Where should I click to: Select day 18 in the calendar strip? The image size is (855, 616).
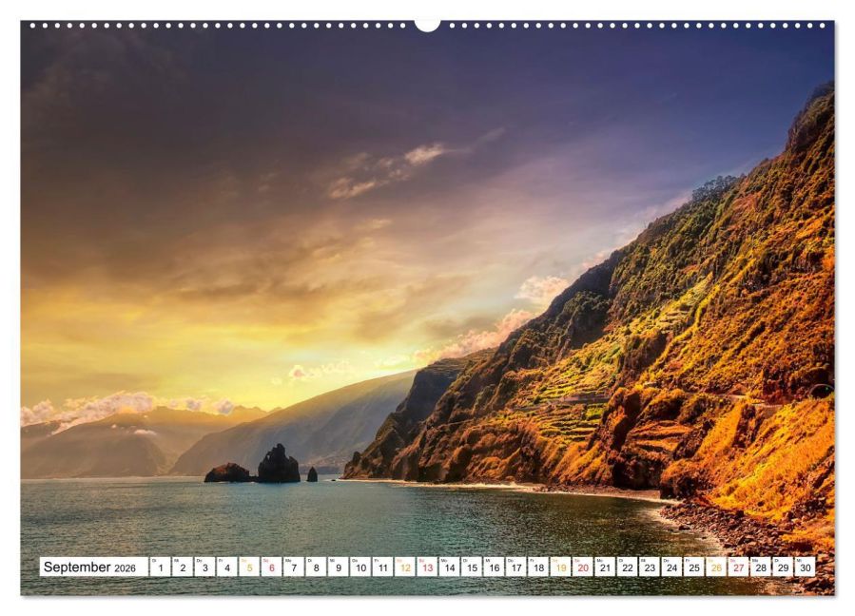(x=538, y=567)
